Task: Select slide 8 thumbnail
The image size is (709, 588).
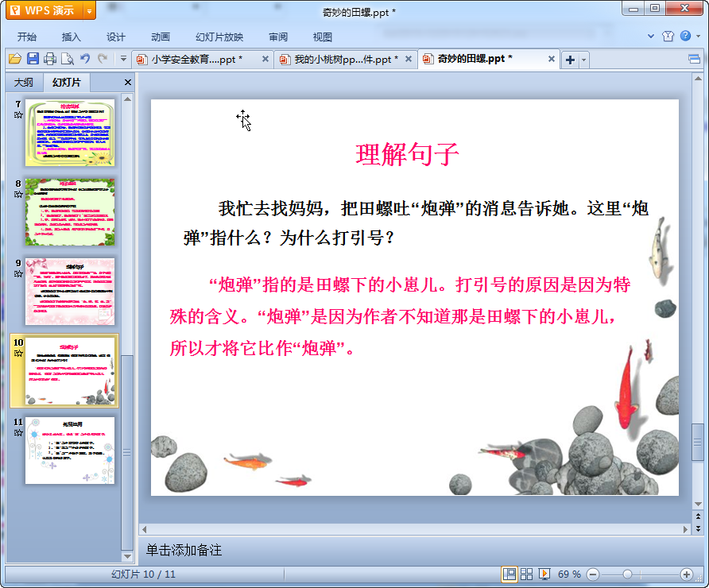Action: [70, 212]
